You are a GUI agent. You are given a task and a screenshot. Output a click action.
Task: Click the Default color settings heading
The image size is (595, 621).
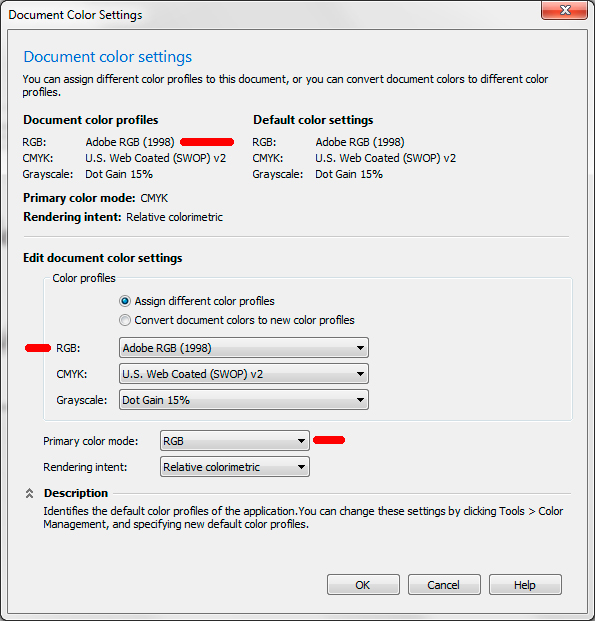[313, 120]
